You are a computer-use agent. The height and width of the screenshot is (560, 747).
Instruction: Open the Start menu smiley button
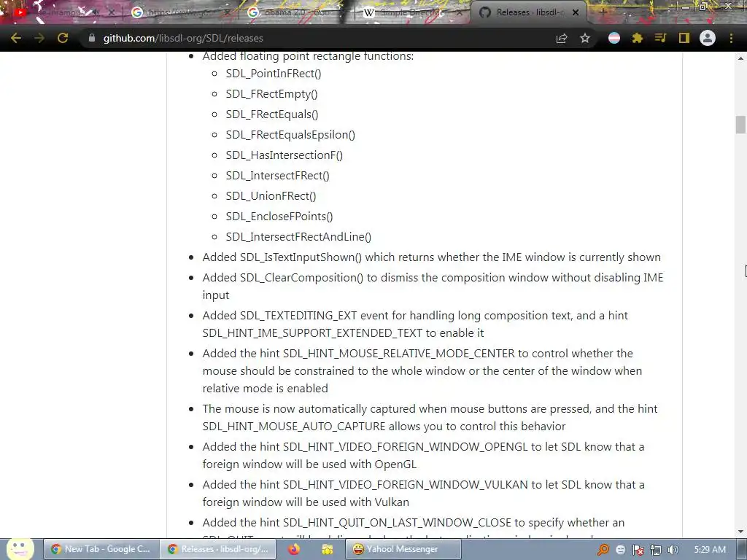[20, 549]
